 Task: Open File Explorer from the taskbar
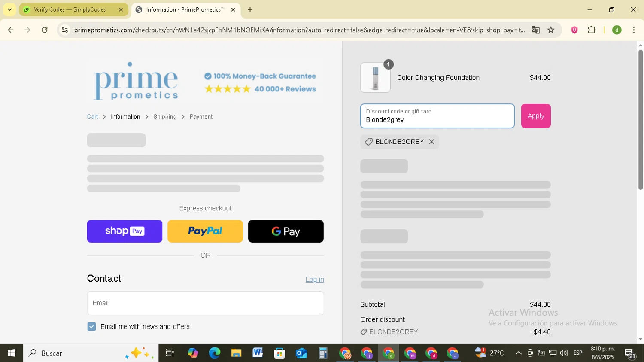(236, 353)
